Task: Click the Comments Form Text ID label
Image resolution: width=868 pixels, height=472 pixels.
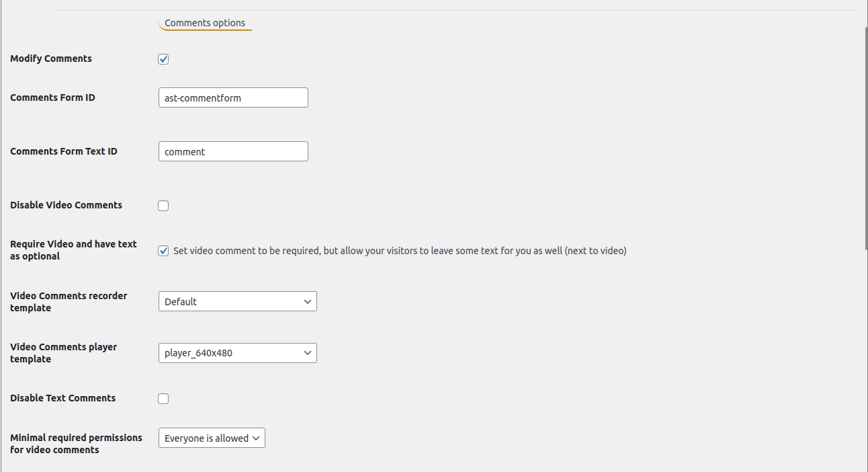Action: point(64,151)
